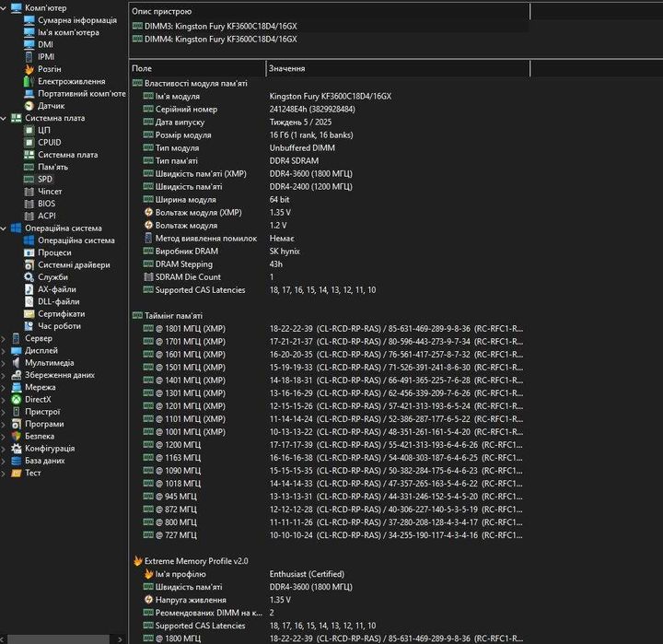Screen dimensions: 663x644
Task: Click the tree horizontal scrollbar left arrow
Action: (x=3, y=639)
